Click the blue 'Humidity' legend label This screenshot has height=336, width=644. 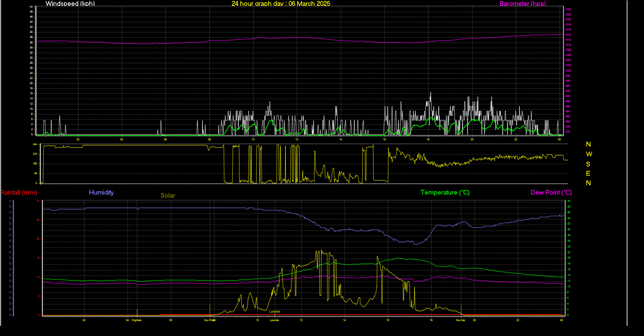[x=101, y=192]
